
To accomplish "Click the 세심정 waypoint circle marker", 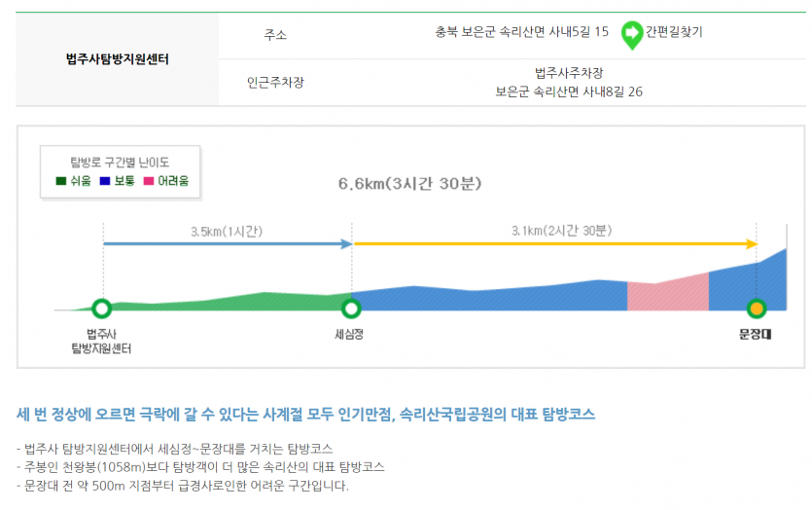I will [x=351, y=309].
